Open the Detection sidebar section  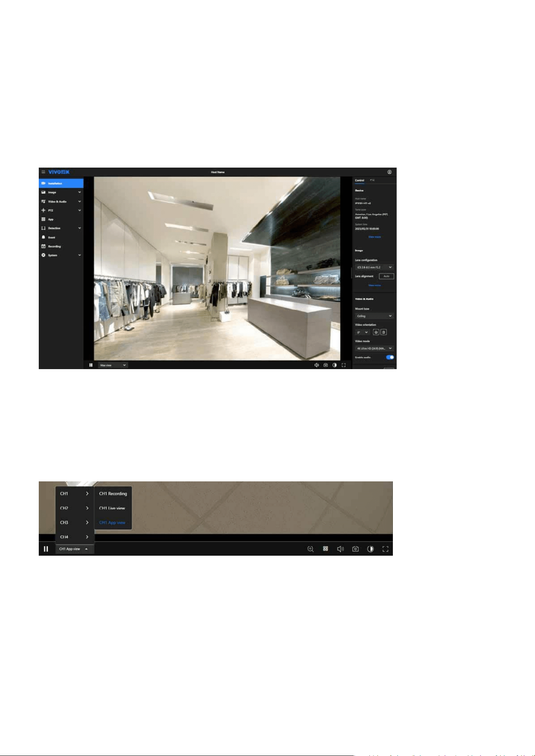coord(61,228)
